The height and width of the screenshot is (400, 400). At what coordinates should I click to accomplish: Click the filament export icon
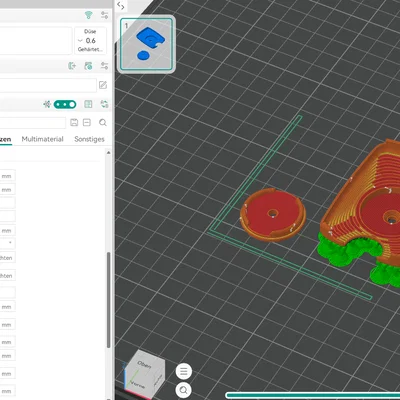[72, 66]
